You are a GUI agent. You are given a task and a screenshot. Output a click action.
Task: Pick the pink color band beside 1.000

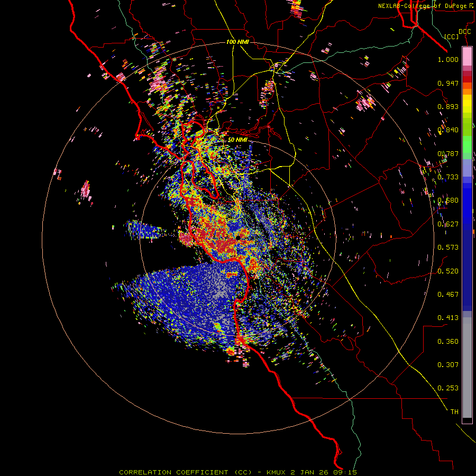(467, 57)
